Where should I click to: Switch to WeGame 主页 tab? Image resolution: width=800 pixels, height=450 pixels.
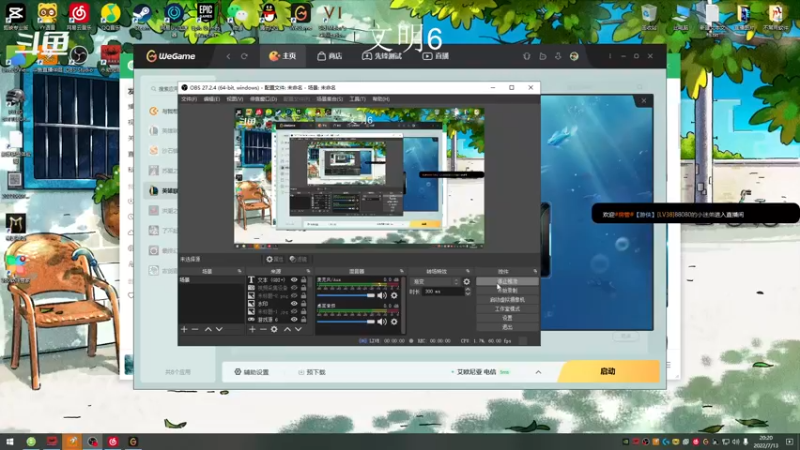283,56
